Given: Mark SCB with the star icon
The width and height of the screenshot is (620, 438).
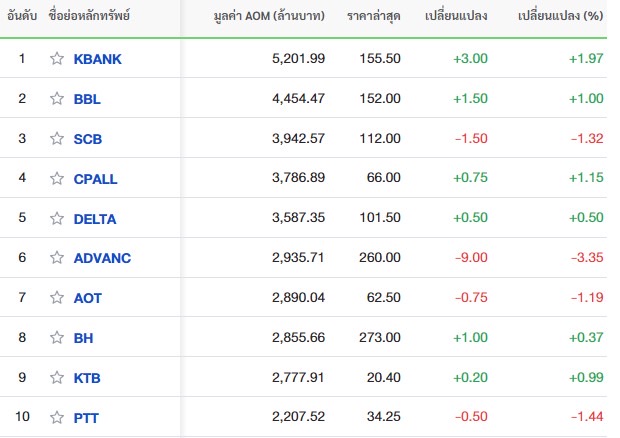Looking at the screenshot, I should point(57,138).
